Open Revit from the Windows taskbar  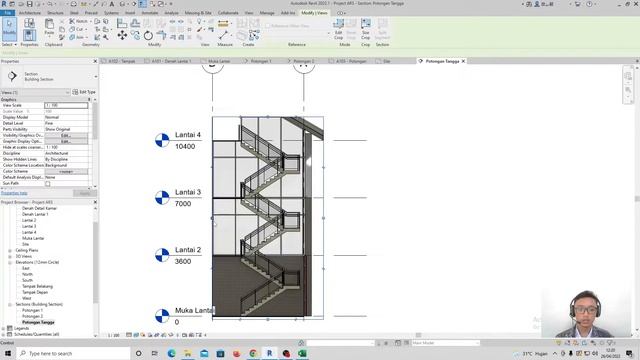click(269, 353)
